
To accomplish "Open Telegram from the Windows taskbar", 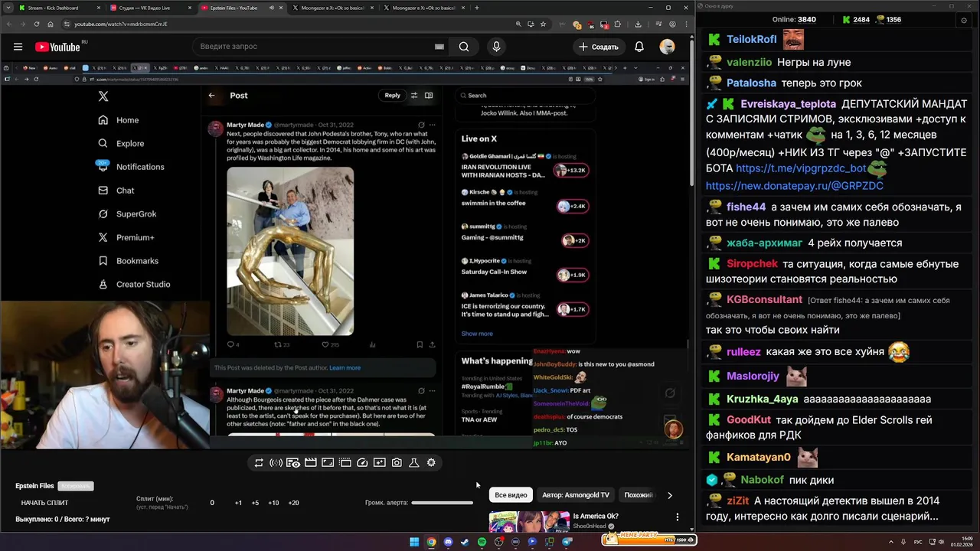I will click(567, 542).
